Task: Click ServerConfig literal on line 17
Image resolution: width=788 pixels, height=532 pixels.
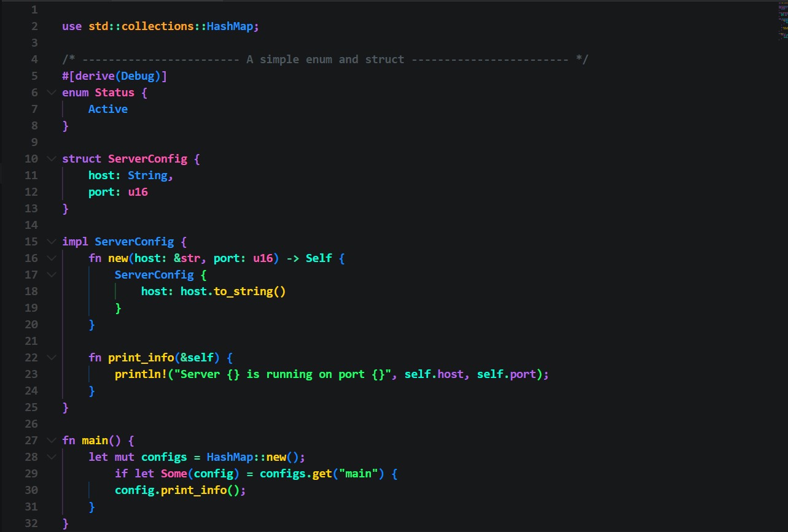Action: click(154, 275)
